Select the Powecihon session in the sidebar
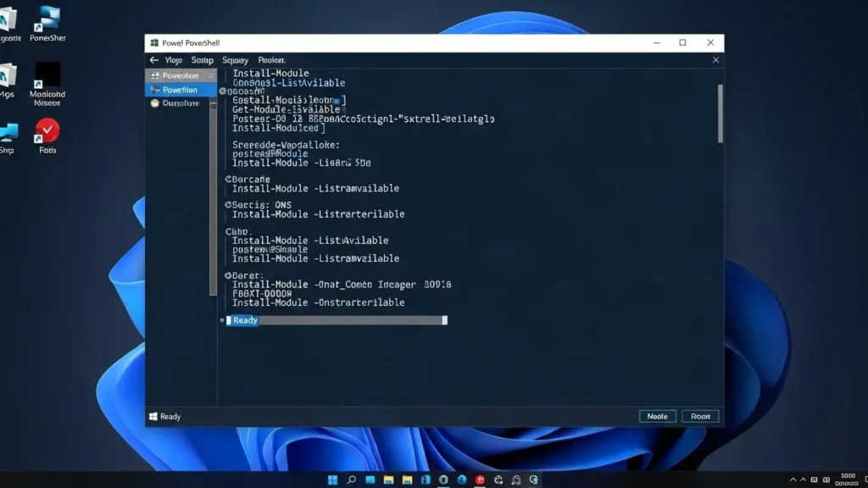The height and width of the screenshot is (488, 868). [180, 75]
